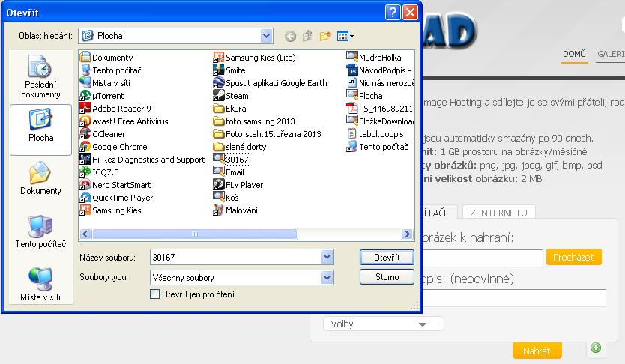
Task: Expand the Soubory typu dropdown
Action: click(327, 277)
